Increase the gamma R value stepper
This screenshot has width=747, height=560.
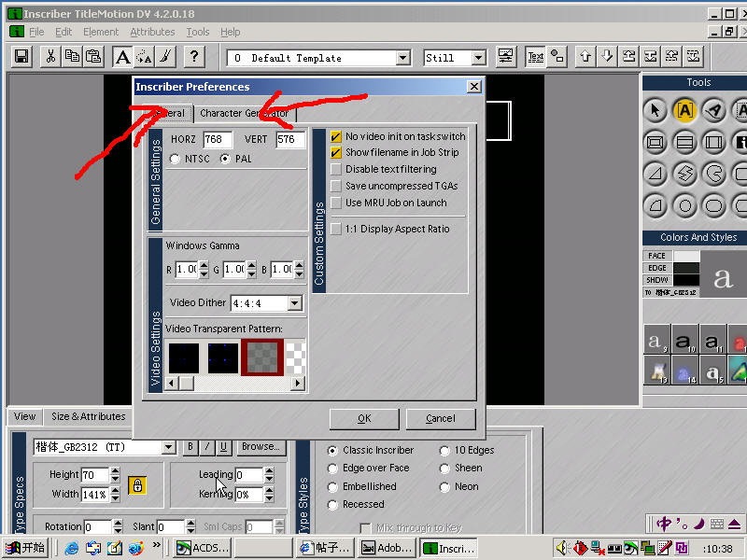point(204,265)
